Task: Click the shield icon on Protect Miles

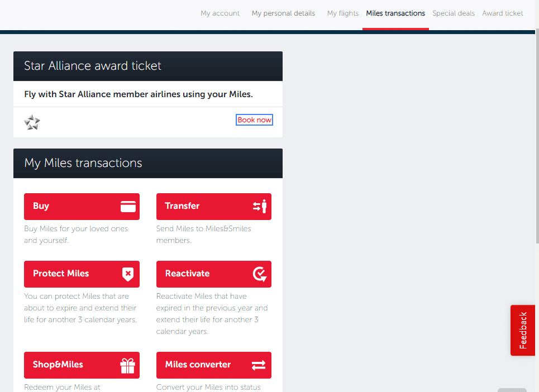Action: 128,274
